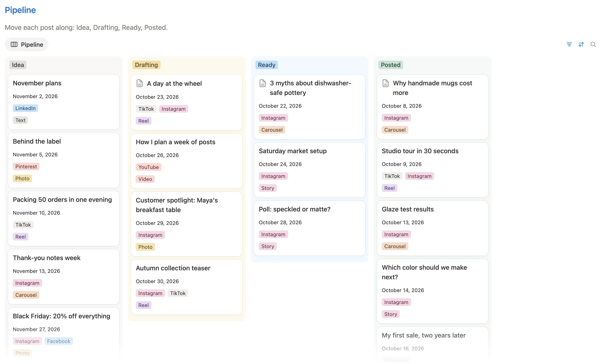The width and height of the screenshot is (603, 364).
Task: Click Carousel tag on Glaze test results
Action: click(x=395, y=246)
